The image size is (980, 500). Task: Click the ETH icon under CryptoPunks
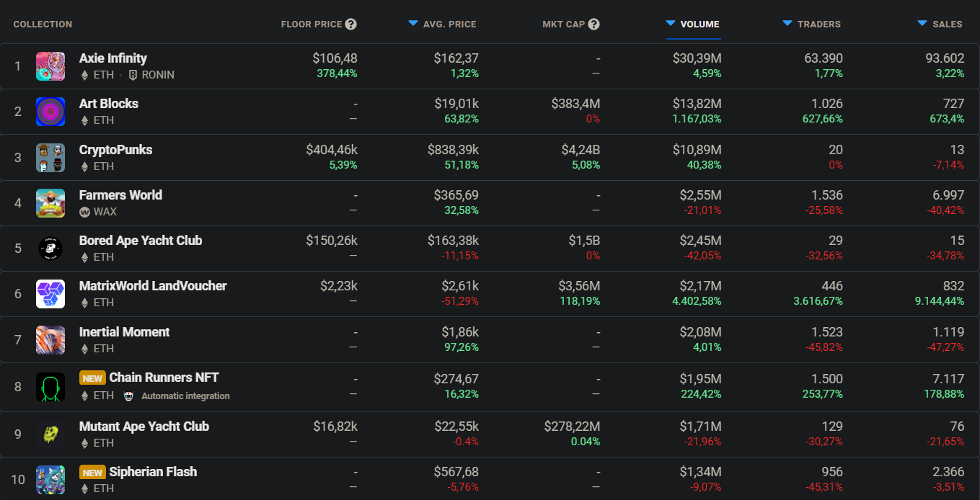84,166
